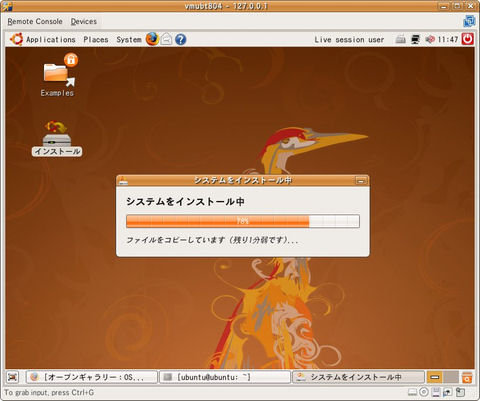
Task: Open the Remote Console menu
Action: pos(35,22)
